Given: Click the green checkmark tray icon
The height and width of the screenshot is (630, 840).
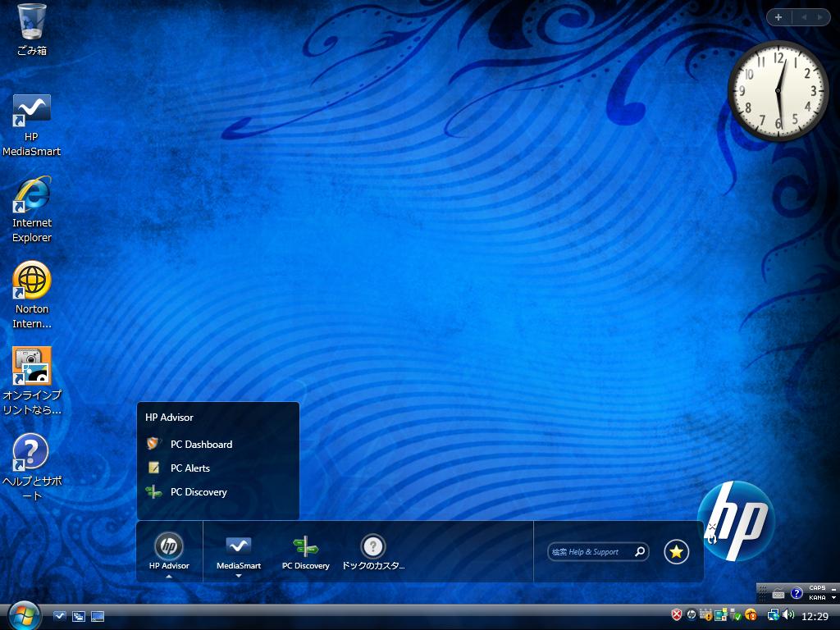Looking at the screenshot, I should 736,614.
